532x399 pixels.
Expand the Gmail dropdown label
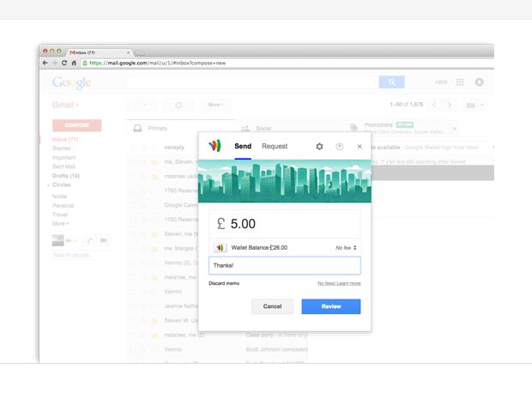tap(65, 105)
